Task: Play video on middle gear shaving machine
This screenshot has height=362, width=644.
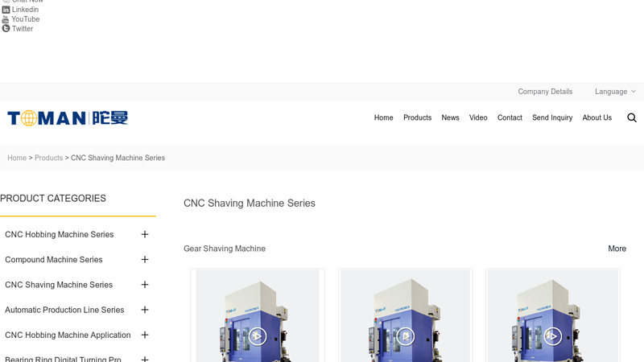Action: [x=406, y=336]
